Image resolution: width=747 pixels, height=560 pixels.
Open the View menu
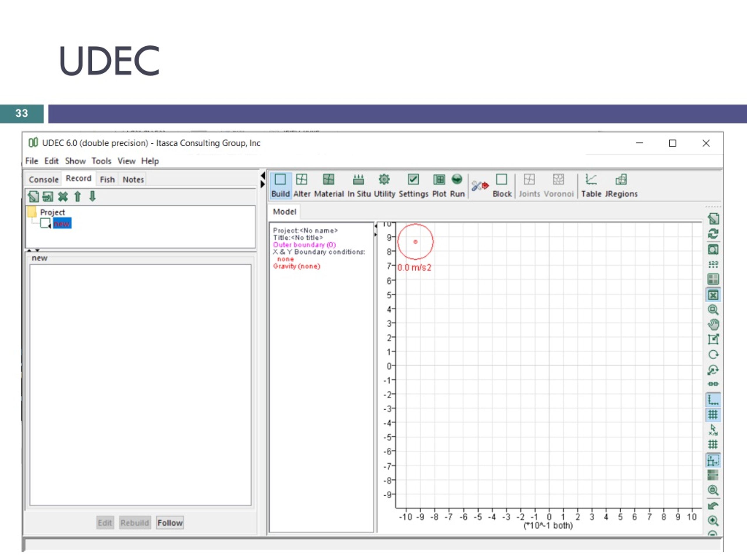(126, 161)
